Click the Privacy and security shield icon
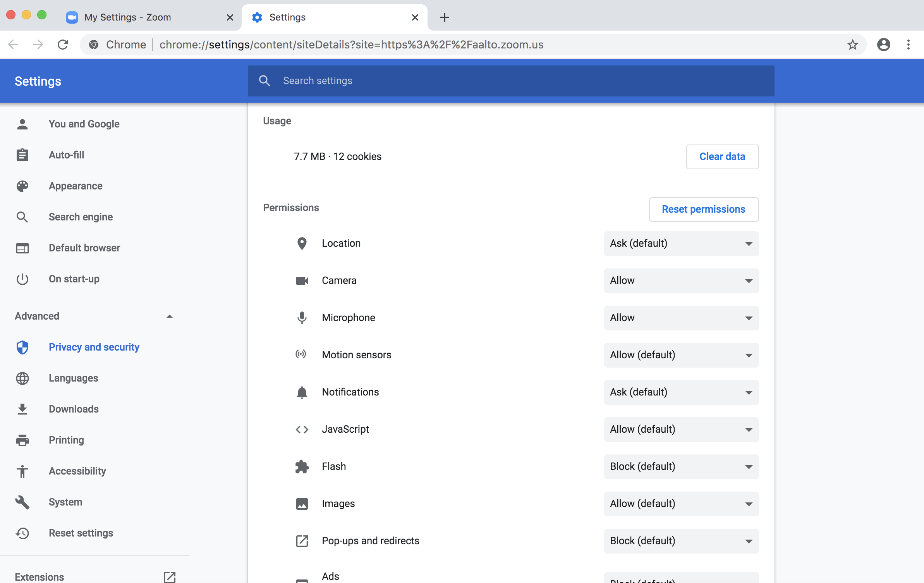Image resolution: width=924 pixels, height=583 pixels. 22,347
